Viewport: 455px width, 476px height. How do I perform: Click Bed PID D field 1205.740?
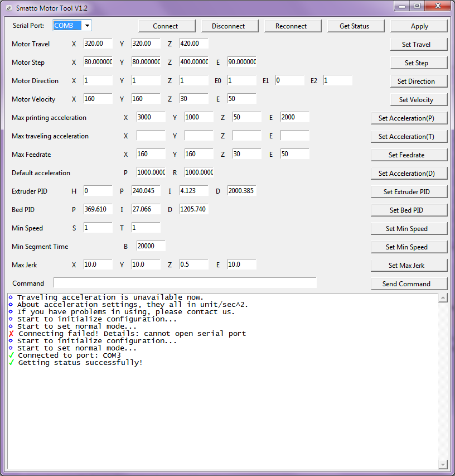coord(194,209)
